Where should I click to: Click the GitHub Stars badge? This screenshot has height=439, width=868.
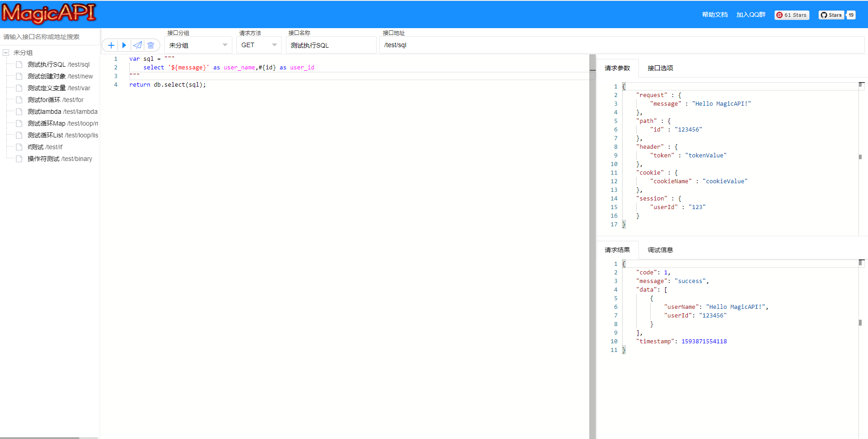837,15
